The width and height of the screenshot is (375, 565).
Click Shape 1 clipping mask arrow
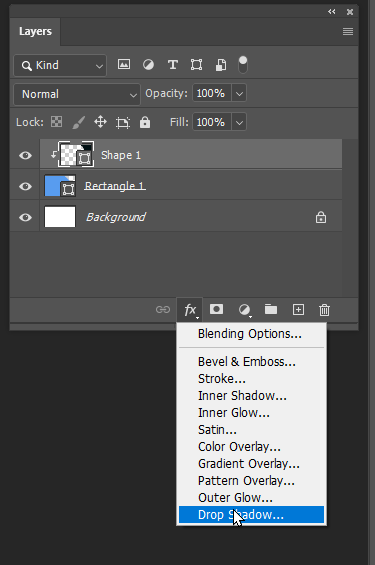pyautogui.click(x=53, y=155)
